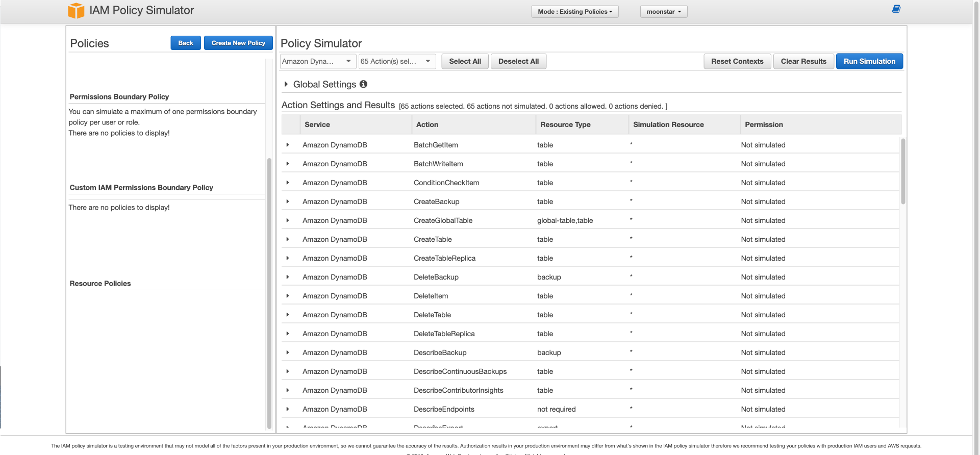Screen dimensions: 980x455
Task: Click the Resource Policies heading
Action: click(100, 284)
